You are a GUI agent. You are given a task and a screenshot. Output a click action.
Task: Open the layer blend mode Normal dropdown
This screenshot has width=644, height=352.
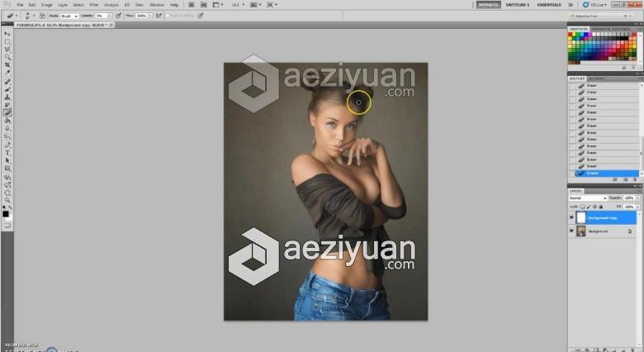588,198
